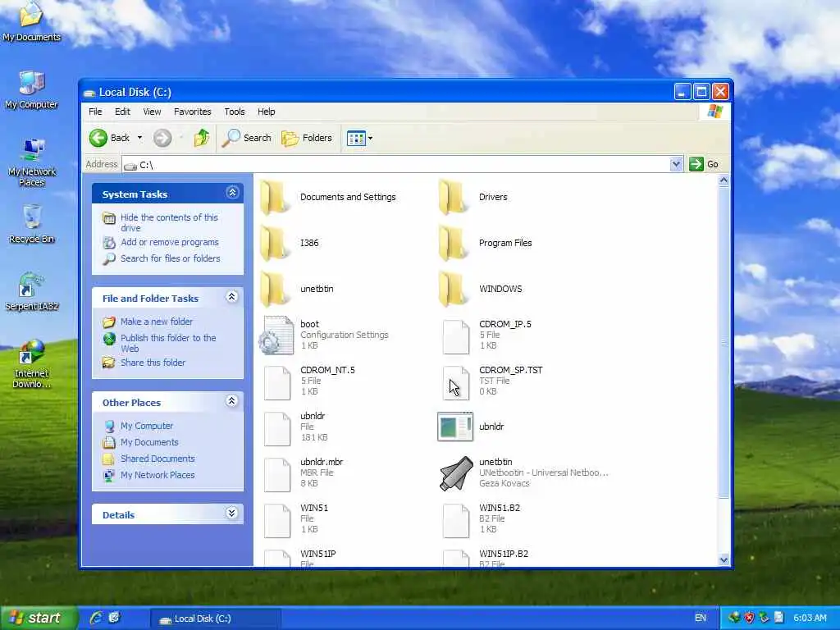
Task: Toggle the Folders pane button
Action: [307, 138]
